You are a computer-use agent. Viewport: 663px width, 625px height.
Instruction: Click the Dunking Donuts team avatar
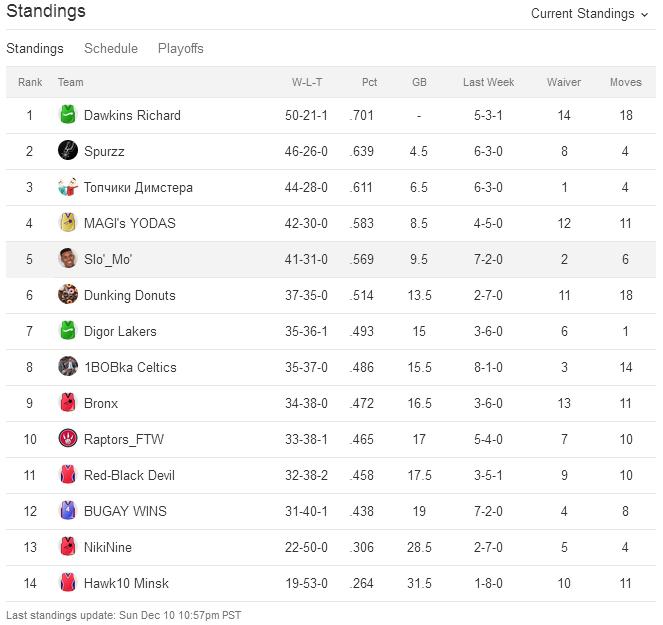coord(68,295)
